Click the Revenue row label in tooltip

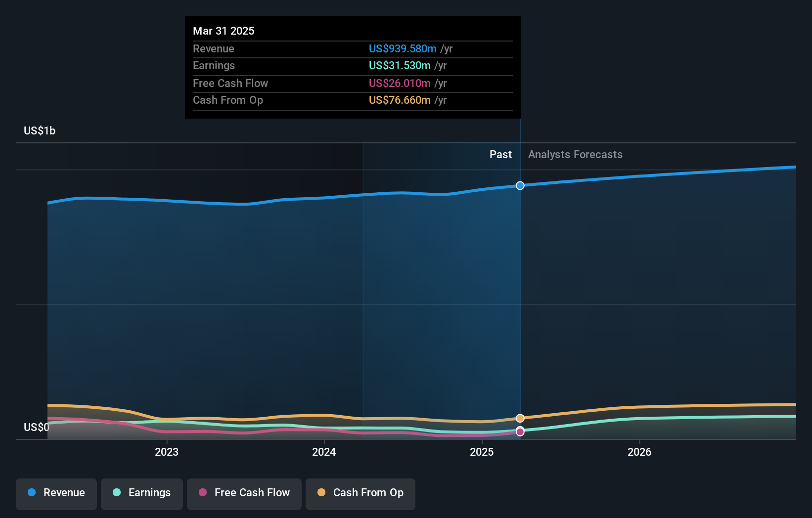214,48
